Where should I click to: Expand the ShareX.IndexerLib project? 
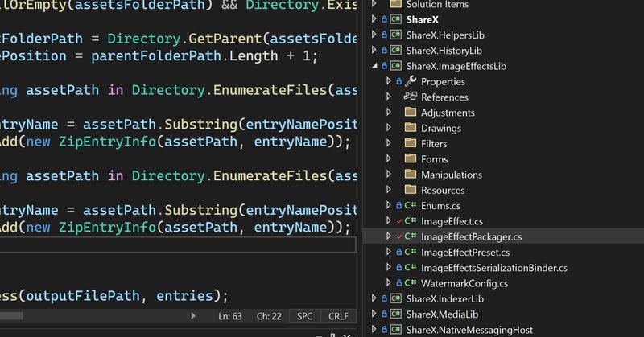pyautogui.click(x=374, y=298)
